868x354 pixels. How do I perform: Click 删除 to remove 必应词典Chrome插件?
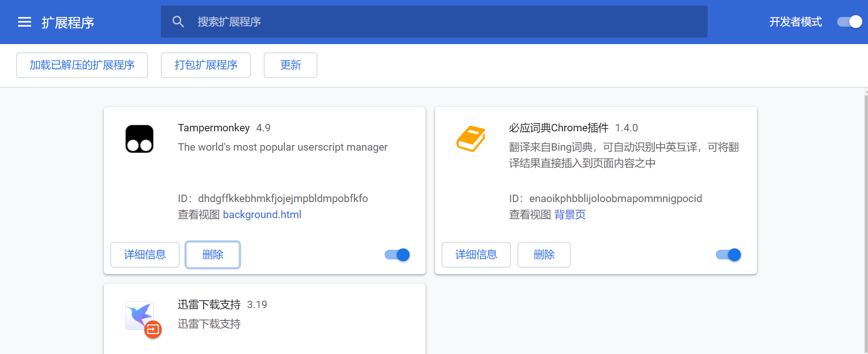point(544,255)
